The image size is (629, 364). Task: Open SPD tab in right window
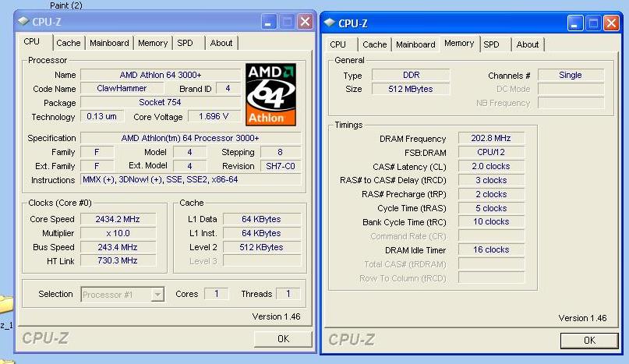pos(491,44)
